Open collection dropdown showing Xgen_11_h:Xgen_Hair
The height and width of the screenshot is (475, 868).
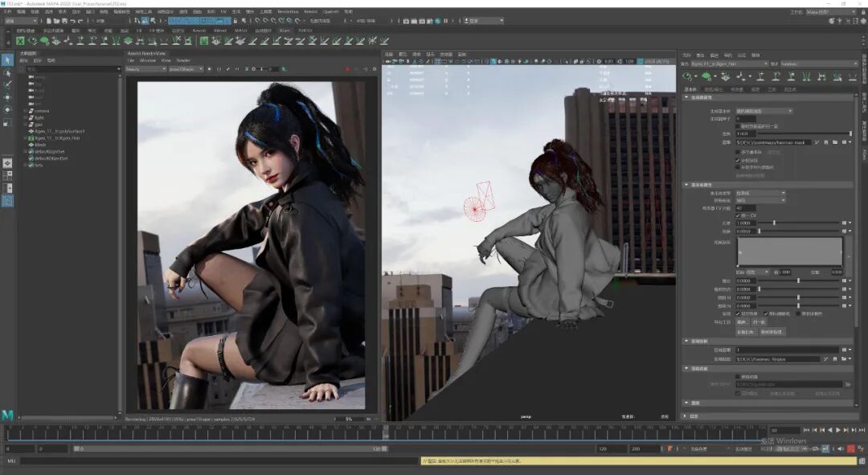(729, 64)
